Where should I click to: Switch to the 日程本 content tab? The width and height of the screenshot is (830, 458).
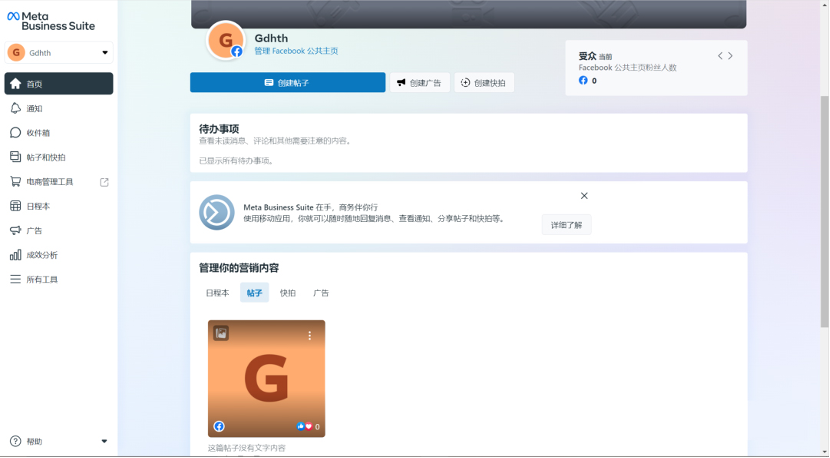pyautogui.click(x=217, y=293)
